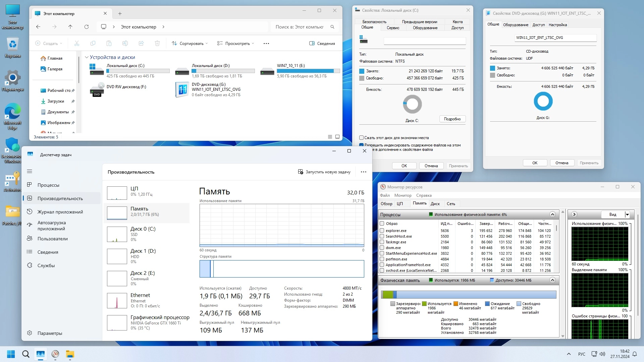This screenshot has height=362, width=644.
Task: Open the Sort dropdown in Explorer
Action: pyautogui.click(x=190, y=44)
